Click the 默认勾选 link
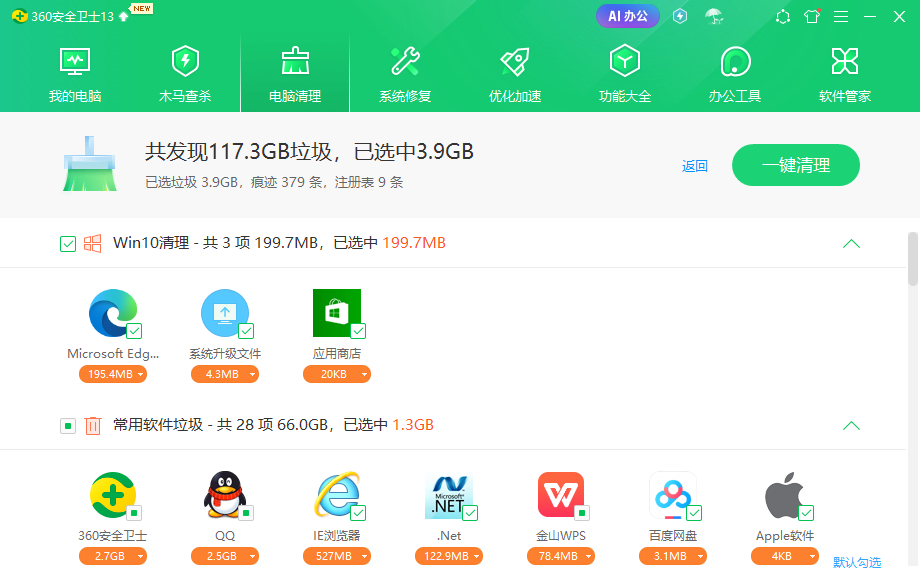920x580 pixels. (857, 562)
